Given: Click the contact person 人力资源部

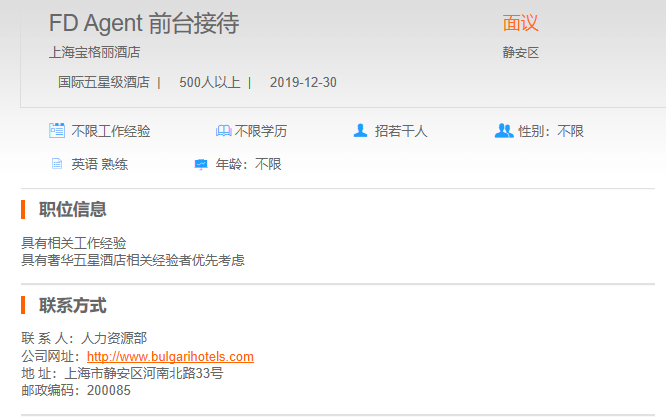Looking at the screenshot, I should [x=114, y=339].
